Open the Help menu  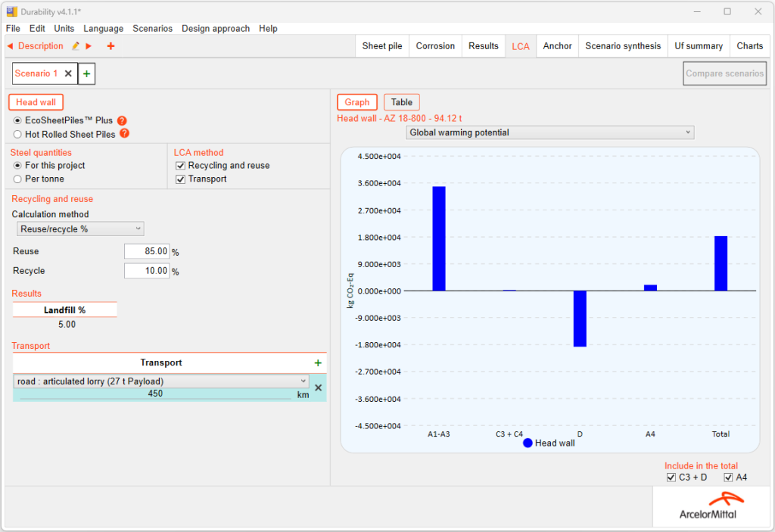coord(268,29)
